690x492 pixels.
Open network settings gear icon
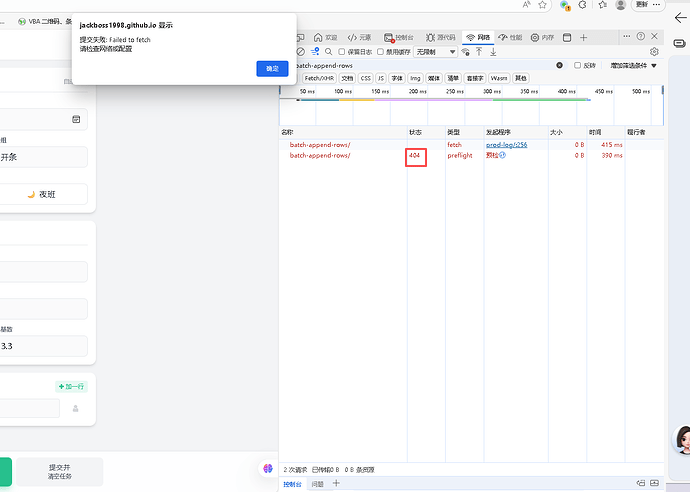654,51
